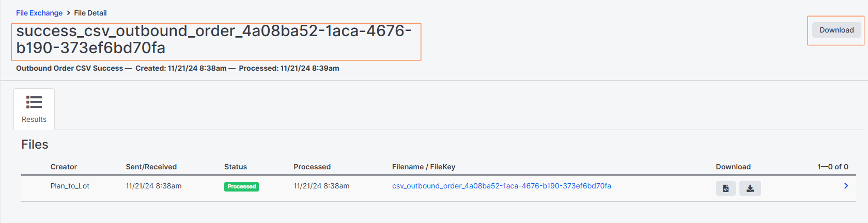This screenshot has width=868, height=223.
Task: Click the Files section heading
Action: tap(35, 145)
